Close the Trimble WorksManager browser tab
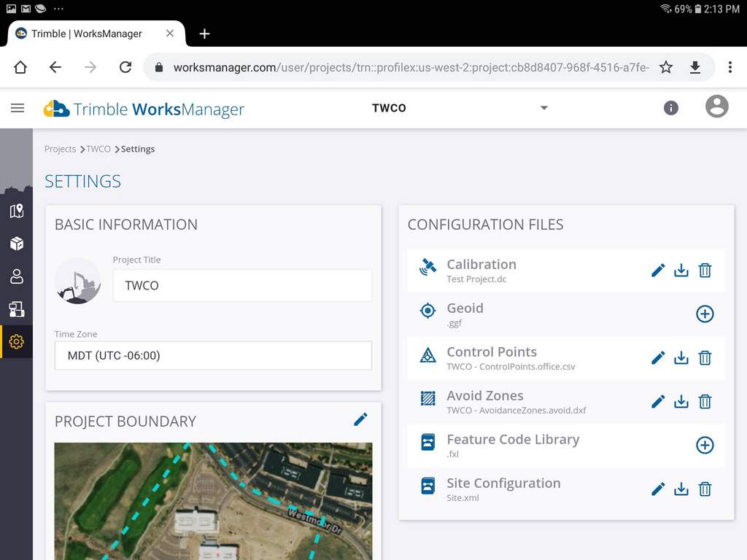The height and width of the screenshot is (560, 747). coord(170,34)
